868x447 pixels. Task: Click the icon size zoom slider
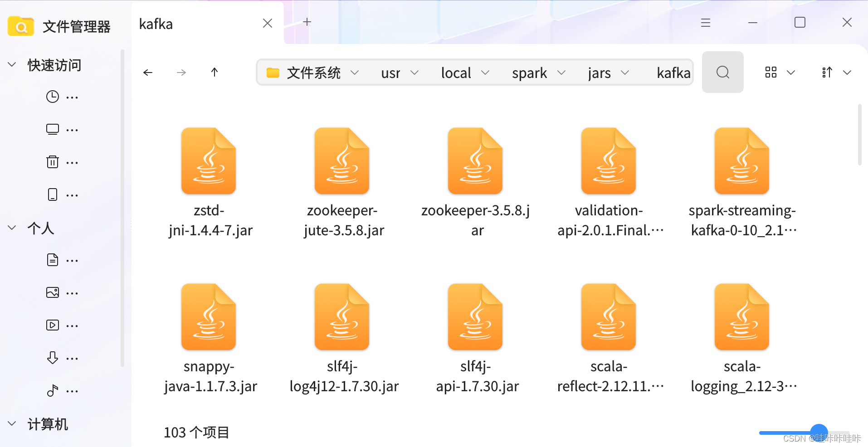805,432
